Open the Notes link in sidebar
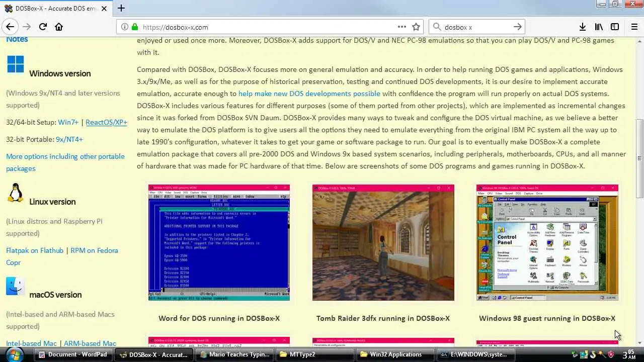644x362 pixels. coord(17,39)
